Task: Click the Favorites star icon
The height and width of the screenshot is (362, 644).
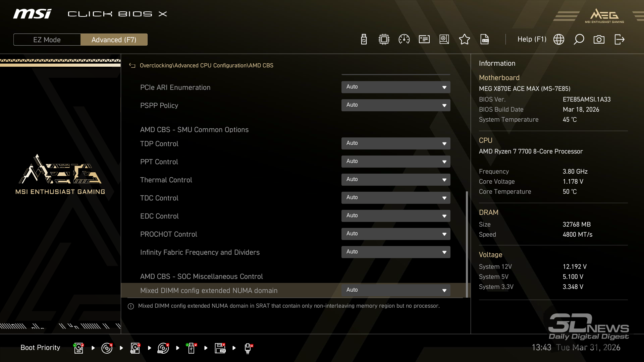Action: point(464,40)
